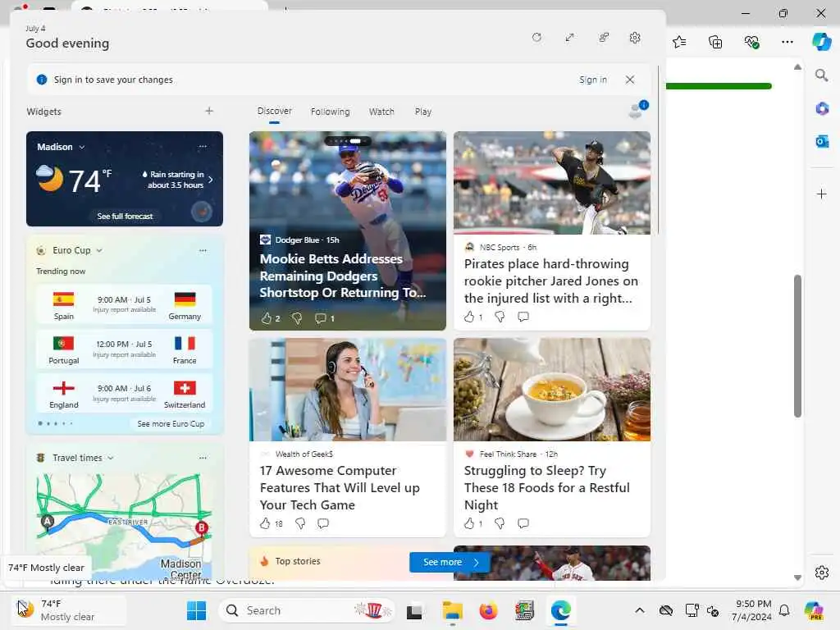Open the Edge Favorites star icon

(x=679, y=42)
